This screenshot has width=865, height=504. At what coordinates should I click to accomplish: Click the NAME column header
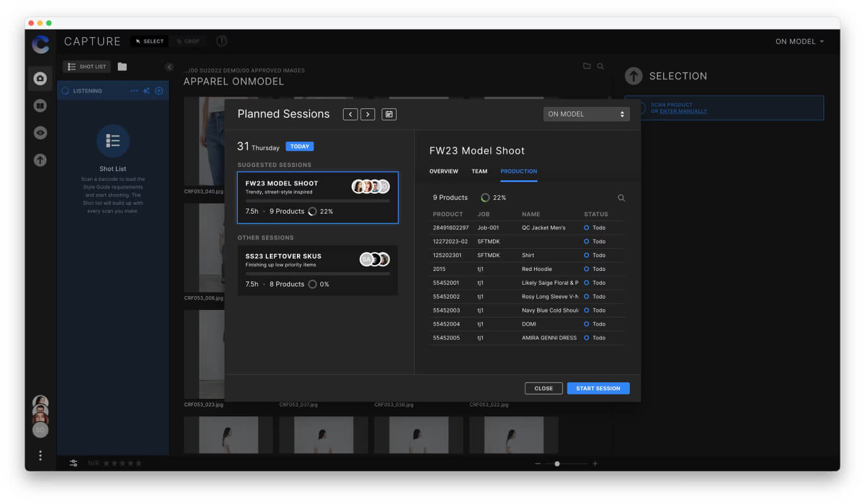531,214
